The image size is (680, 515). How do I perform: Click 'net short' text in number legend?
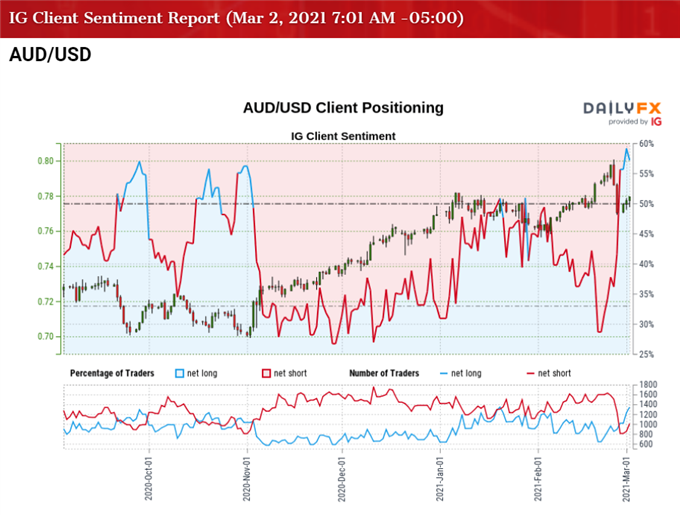coord(554,373)
